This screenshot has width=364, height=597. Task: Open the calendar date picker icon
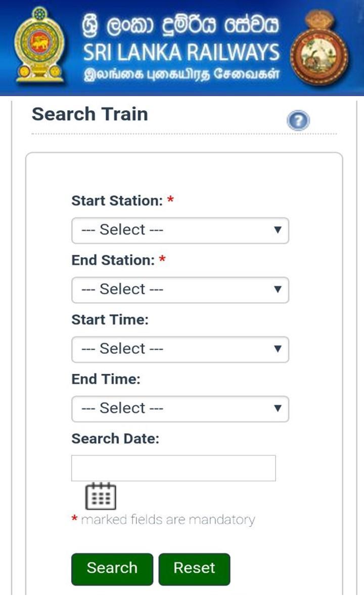pyautogui.click(x=101, y=496)
